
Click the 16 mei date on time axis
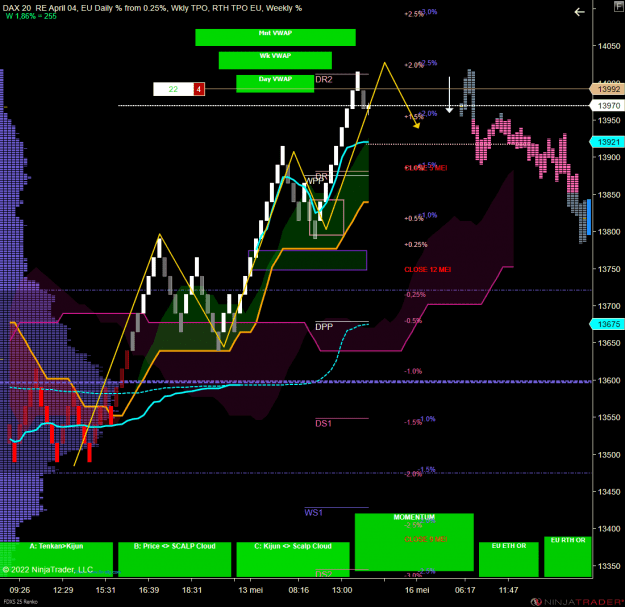pos(417,590)
